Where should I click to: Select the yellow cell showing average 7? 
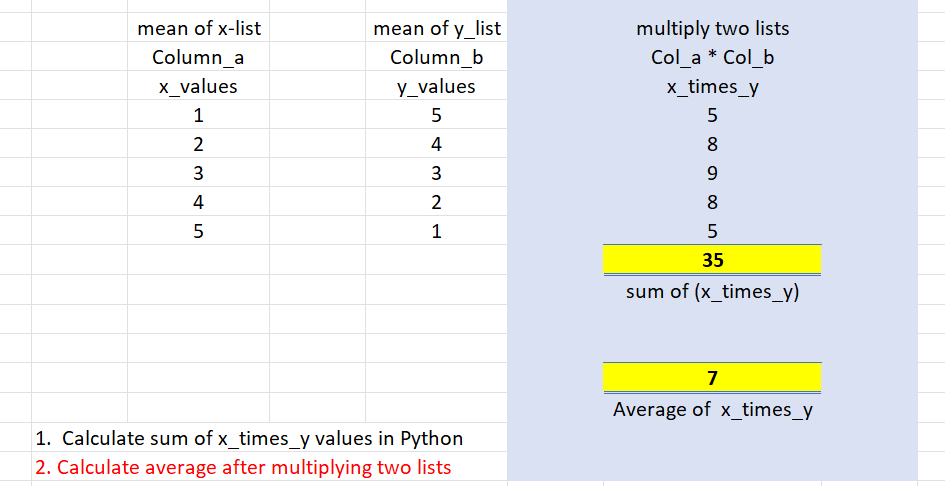[x=712, y=377]
